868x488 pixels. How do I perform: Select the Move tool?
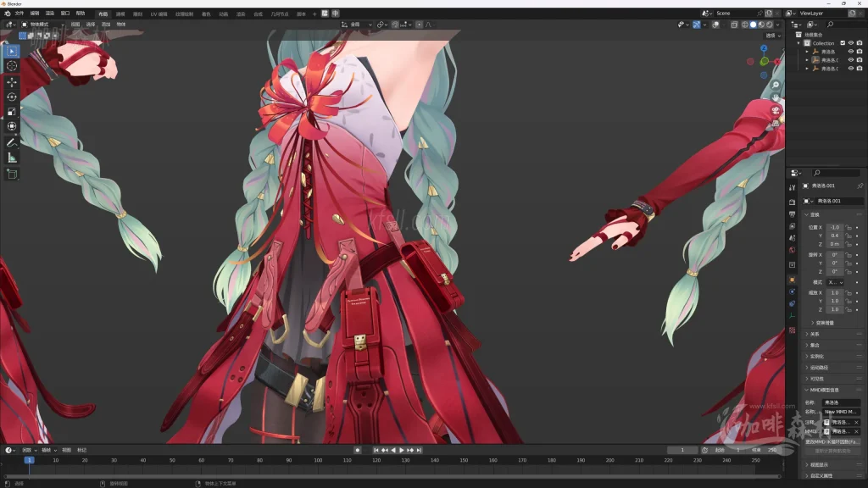click(x=12, y=82)
